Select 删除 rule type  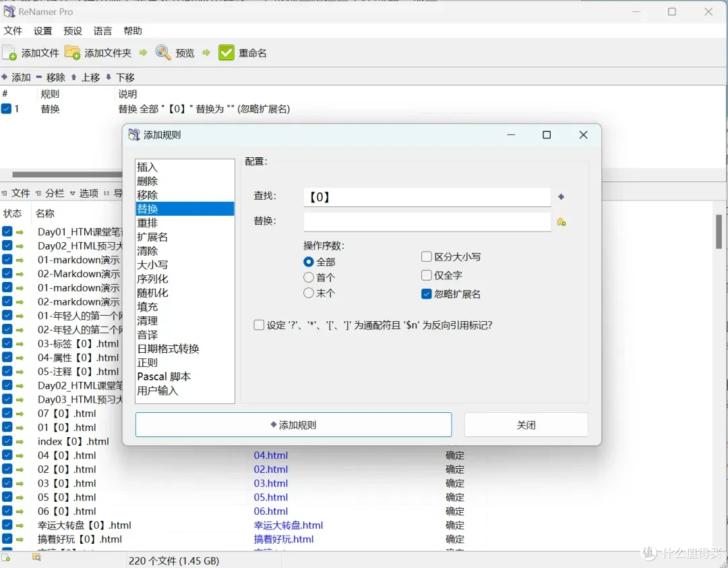coord(185,181)
